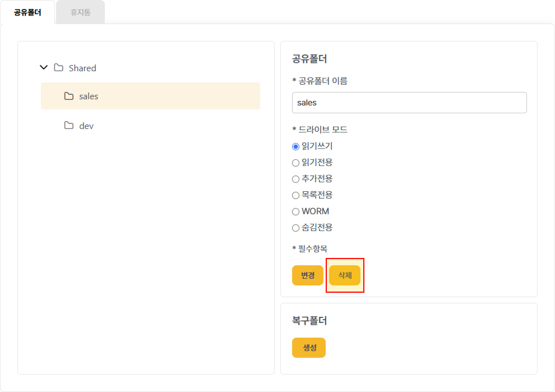Click the 공유폴더 이름 text field
This screenshot has width=555, height=392.
click(409, 103)
